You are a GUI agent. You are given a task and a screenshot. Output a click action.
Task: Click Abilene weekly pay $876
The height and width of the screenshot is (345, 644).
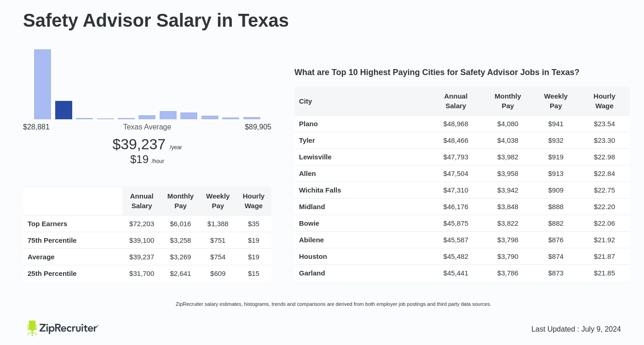[x=556, y=240]
